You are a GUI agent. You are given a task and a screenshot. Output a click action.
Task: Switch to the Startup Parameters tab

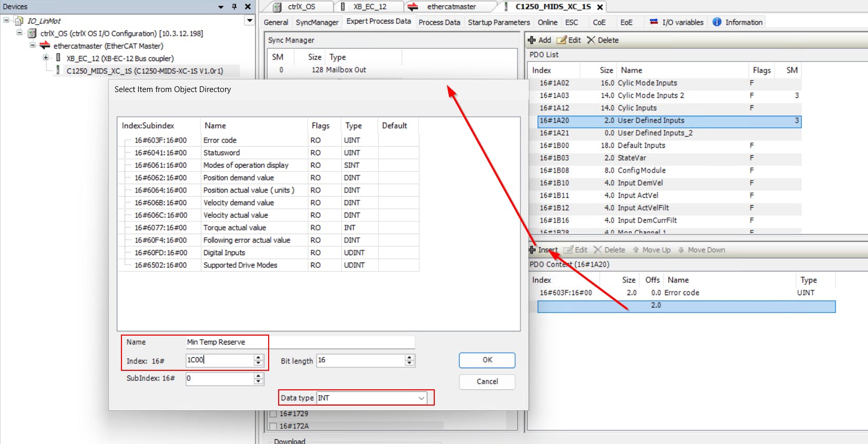[x=498, y=22]
